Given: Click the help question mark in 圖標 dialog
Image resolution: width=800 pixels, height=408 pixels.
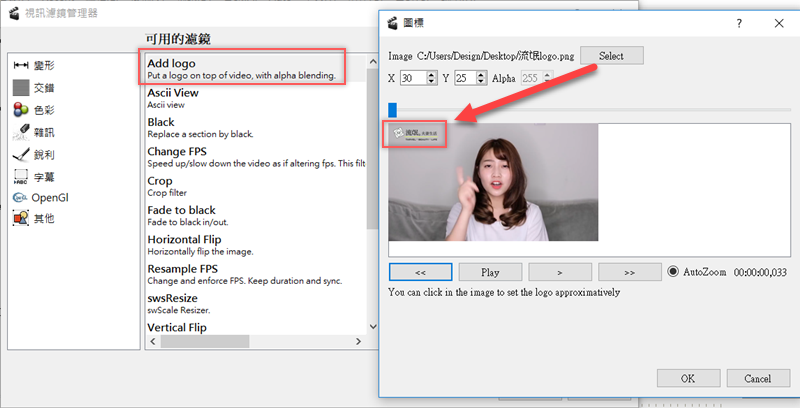Looking at the screenshot, I should click(739, 23).
